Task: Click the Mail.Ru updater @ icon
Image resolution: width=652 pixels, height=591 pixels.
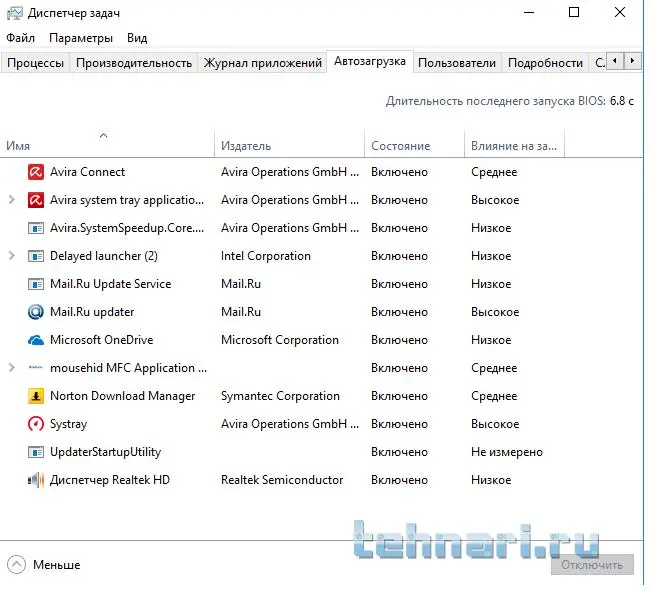Action: pyautogui.click(x=36, y=312)
